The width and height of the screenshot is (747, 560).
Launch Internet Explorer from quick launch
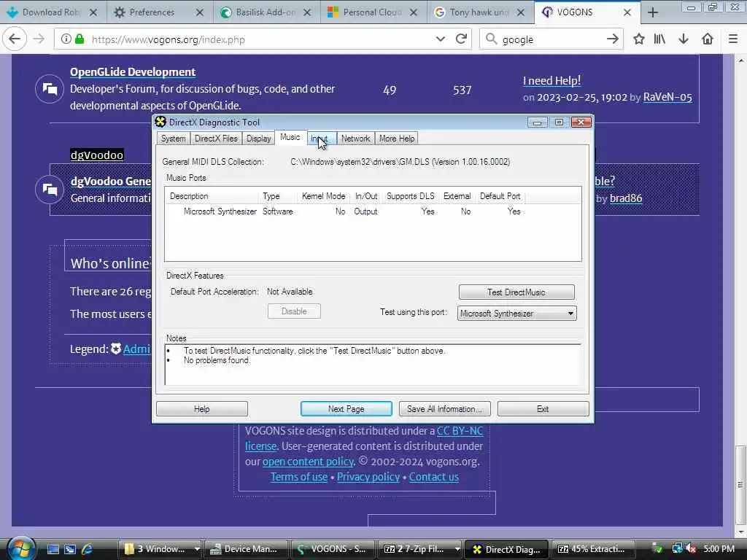click(88, 549)
